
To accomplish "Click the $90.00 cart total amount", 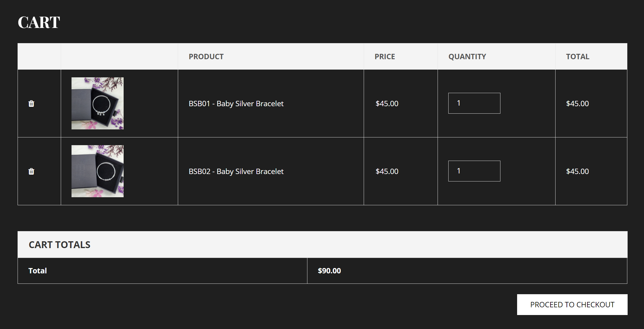I will [329, 271].
